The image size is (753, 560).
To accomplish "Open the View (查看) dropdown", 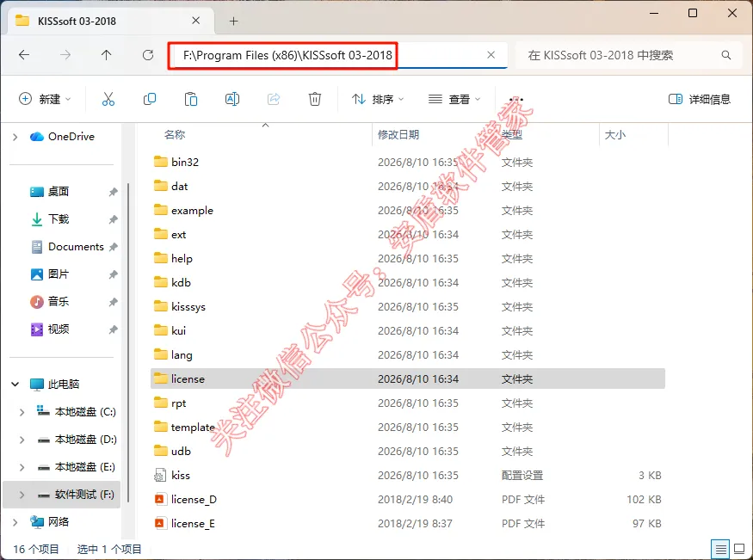I will click(x=454, y=99).
